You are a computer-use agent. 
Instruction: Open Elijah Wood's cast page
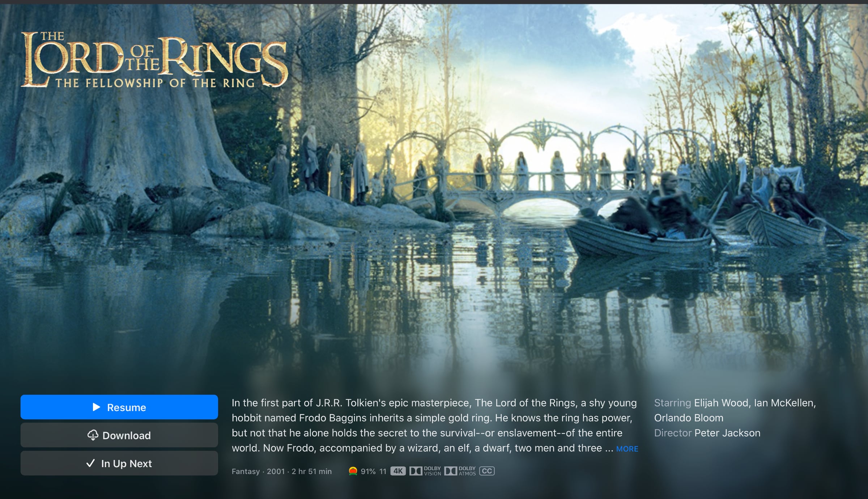pos(722,403)
